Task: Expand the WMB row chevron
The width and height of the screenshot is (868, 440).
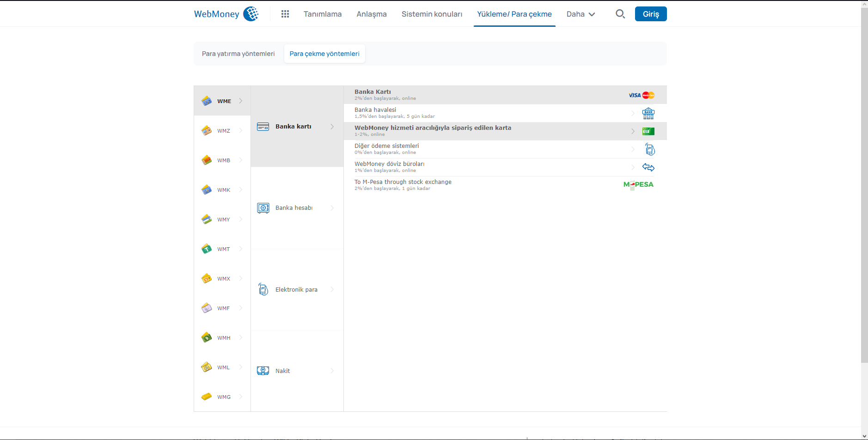Action: tap(241, 160)
